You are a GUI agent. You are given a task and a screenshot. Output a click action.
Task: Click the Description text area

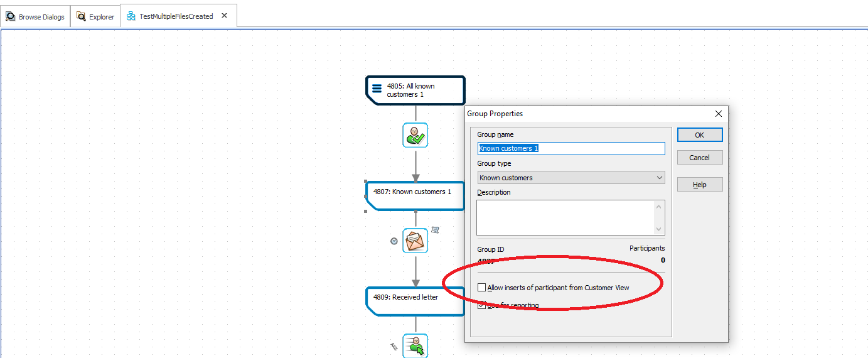(x=565, y=218)
